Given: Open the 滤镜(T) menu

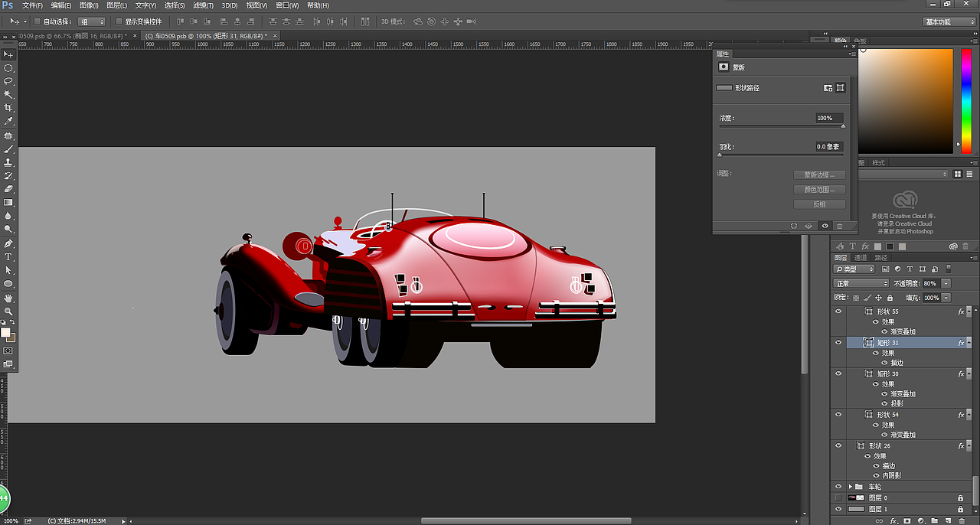Looking at the screenshot, I should [204, 5].
